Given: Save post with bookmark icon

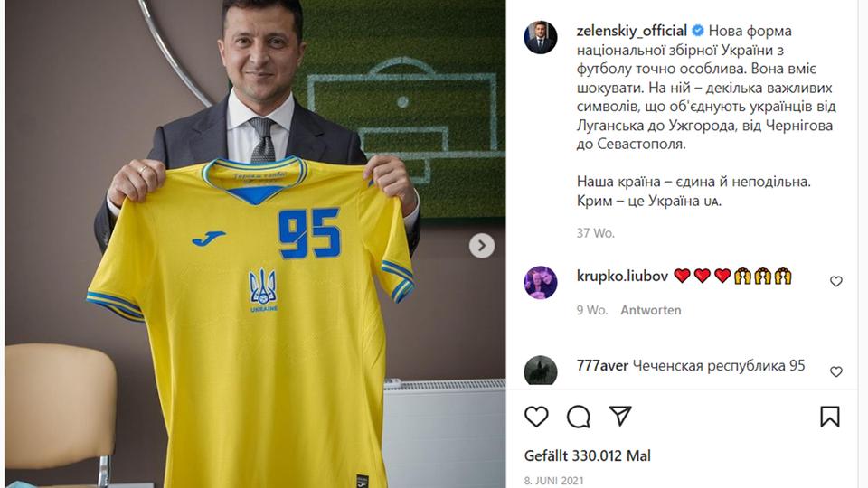Looking at the screenshot, I should tap(830, 417).
